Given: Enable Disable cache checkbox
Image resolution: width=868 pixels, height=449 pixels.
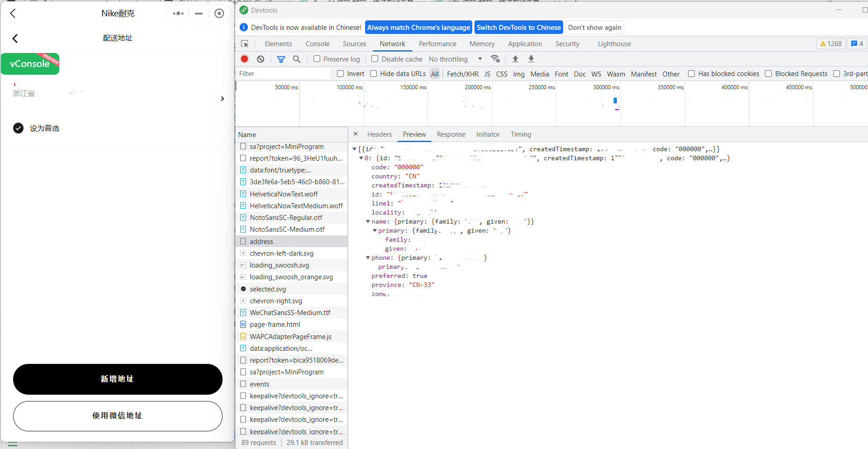Looking at the screenshot, I should tap(375, 59).
